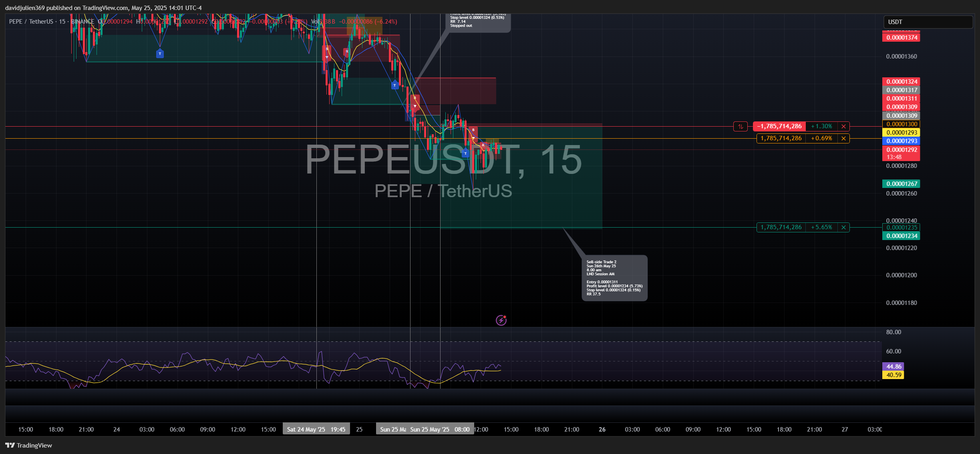Click the Sat 24 May '25 19:45 time marker

[316, 429]
